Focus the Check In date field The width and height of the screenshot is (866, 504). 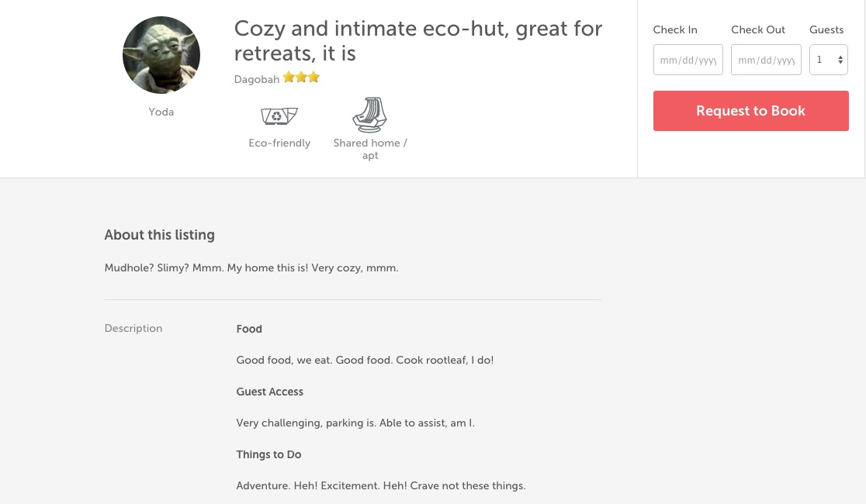coord(688,60)
